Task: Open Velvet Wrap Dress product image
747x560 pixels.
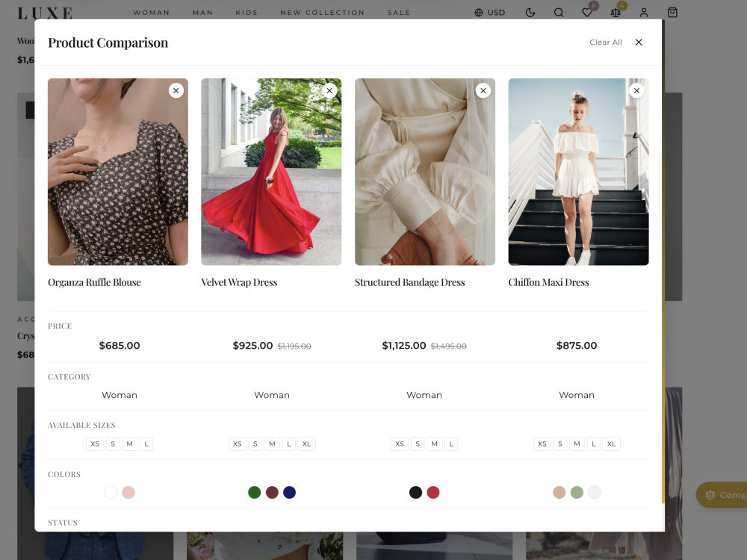Action: tap(271, 172)
